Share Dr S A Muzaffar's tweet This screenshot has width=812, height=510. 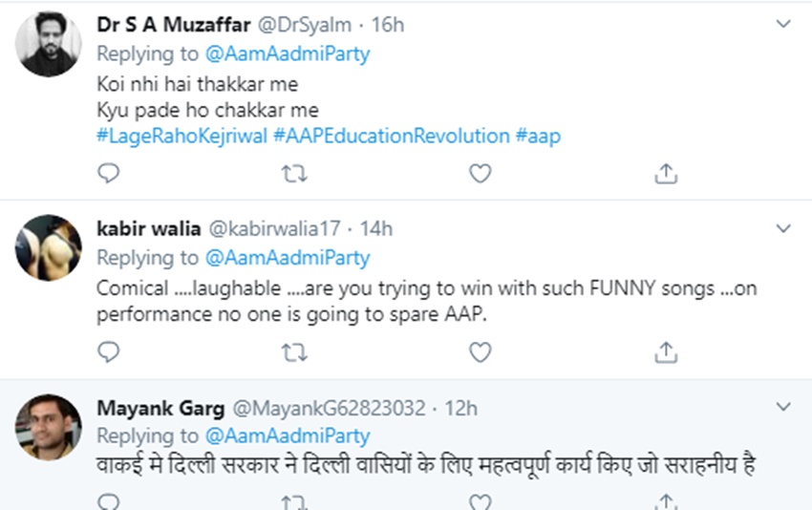(x=666, y=173)
